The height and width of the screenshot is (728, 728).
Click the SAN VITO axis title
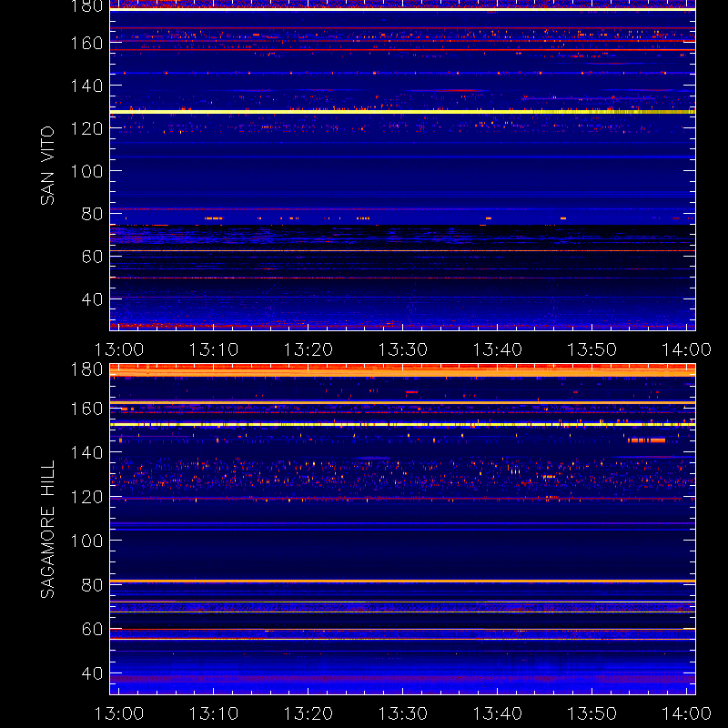point(47,166)
